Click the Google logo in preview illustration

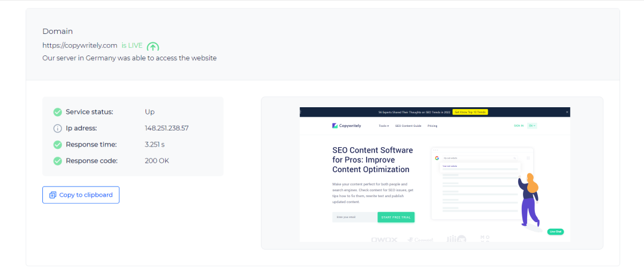point(437,158)
